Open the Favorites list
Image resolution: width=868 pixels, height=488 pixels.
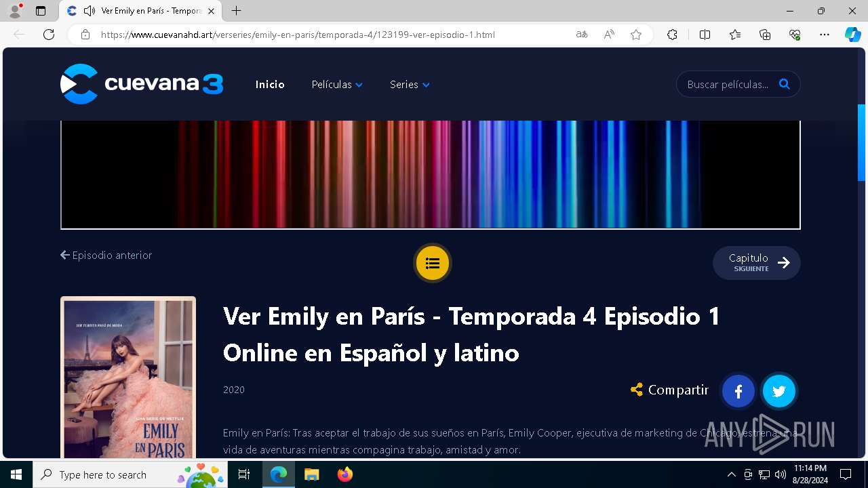coord(735,35)
